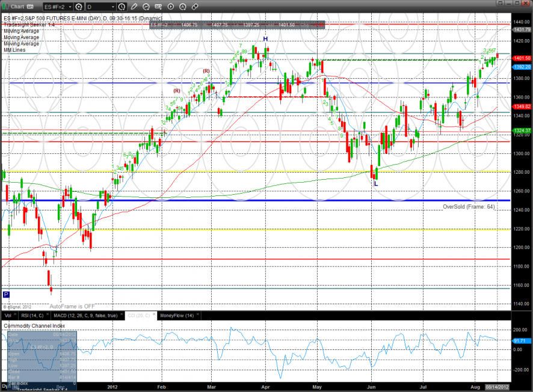Toggle the green linking indicator beside Chart
The height and width of the screenshot is (392, 533).
pos(5,7)
